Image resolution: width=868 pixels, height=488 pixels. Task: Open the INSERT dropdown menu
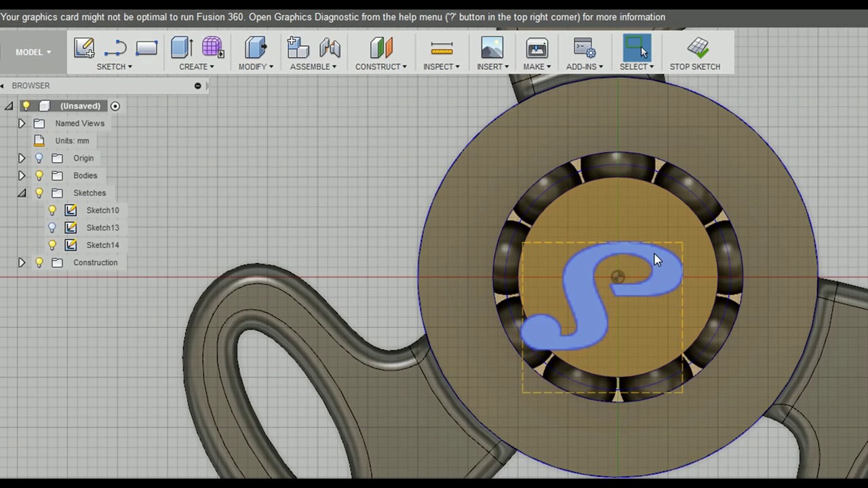pos(493,66)
